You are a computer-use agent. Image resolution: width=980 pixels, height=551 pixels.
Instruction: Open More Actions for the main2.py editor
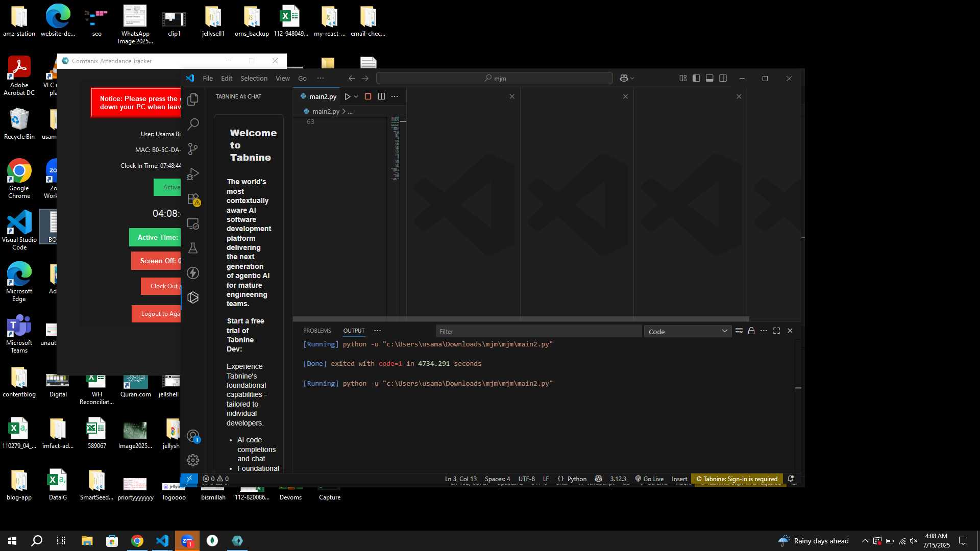tap(395, 96)
